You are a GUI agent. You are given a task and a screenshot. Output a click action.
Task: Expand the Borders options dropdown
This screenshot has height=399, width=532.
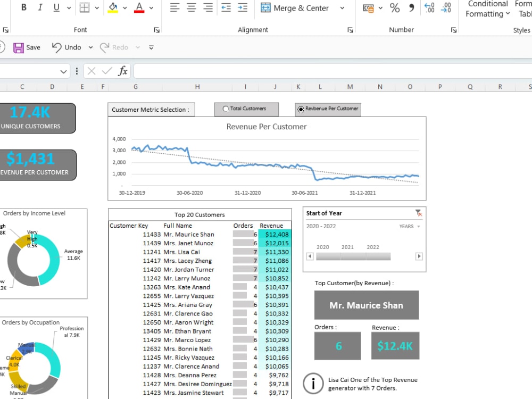click(x=97, y=8)
